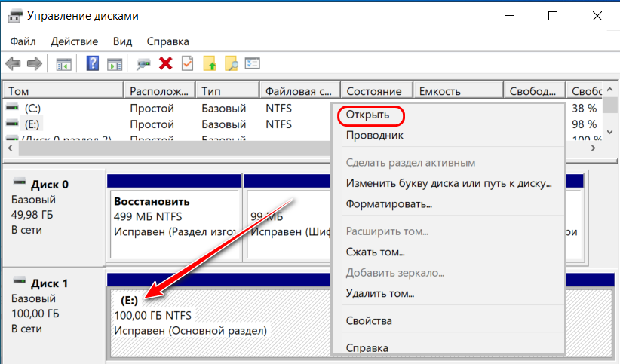Click the magnifier search toolbar icon
This screenshot has width=620, height=364.
[232, 63]
